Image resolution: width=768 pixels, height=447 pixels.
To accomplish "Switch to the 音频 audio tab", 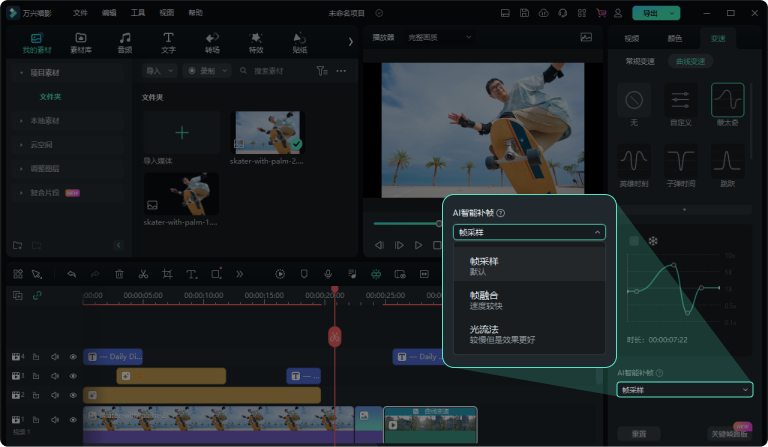I will 125,43.
